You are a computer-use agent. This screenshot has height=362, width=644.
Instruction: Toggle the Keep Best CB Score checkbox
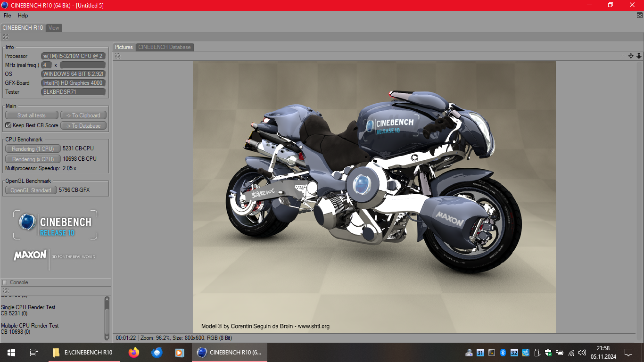8,125
